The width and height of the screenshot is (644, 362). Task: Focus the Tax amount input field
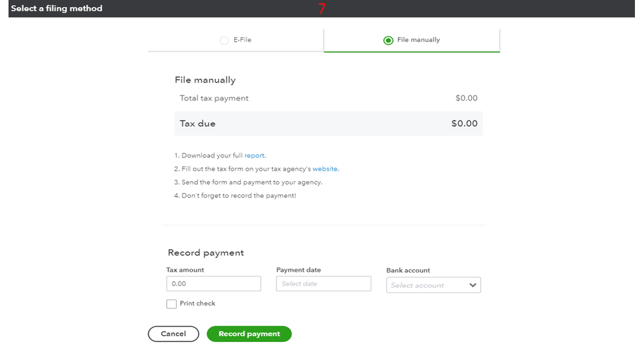[213, 283]
